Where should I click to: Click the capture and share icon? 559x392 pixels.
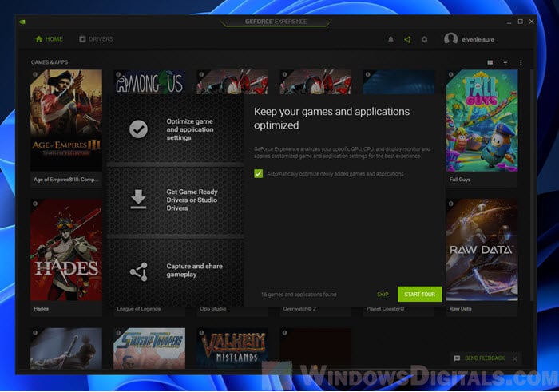pyautogui.click(x=139, y=272)
